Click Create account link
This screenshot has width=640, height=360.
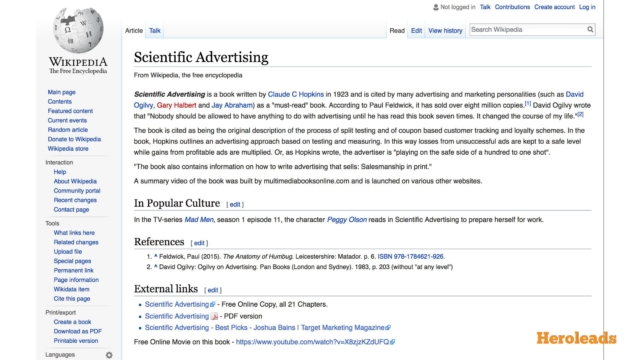click(554, 7)
